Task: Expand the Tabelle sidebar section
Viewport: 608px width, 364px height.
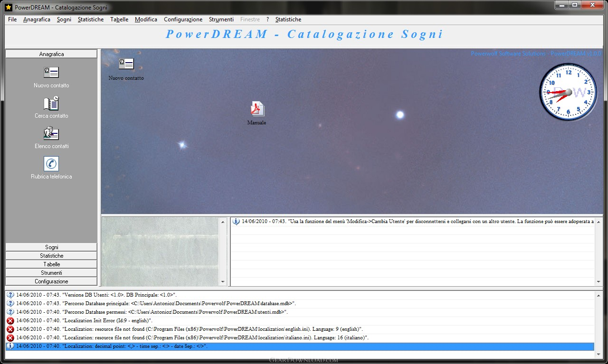Action: (x=51, y=264)
